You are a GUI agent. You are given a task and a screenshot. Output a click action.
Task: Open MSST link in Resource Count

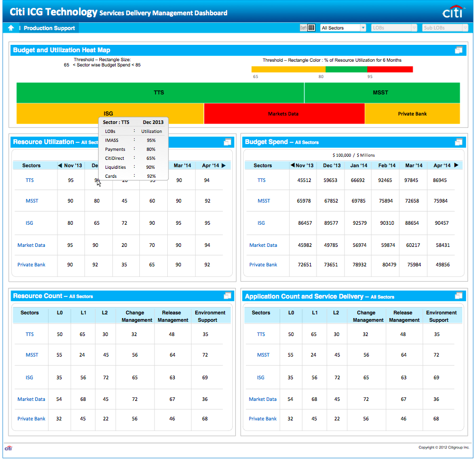(x=32, y=355)
